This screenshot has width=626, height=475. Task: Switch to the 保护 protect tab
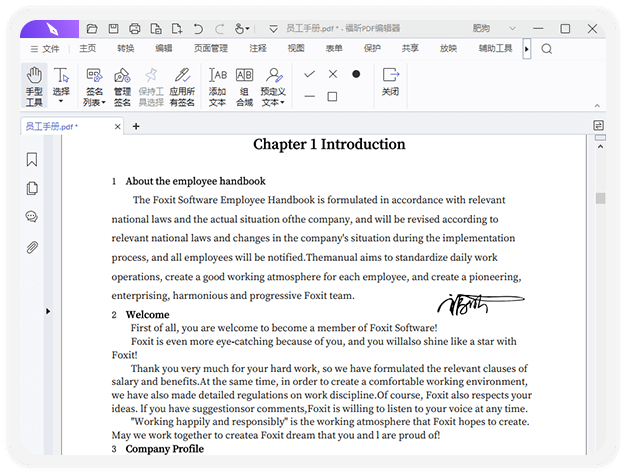(372, 48)
